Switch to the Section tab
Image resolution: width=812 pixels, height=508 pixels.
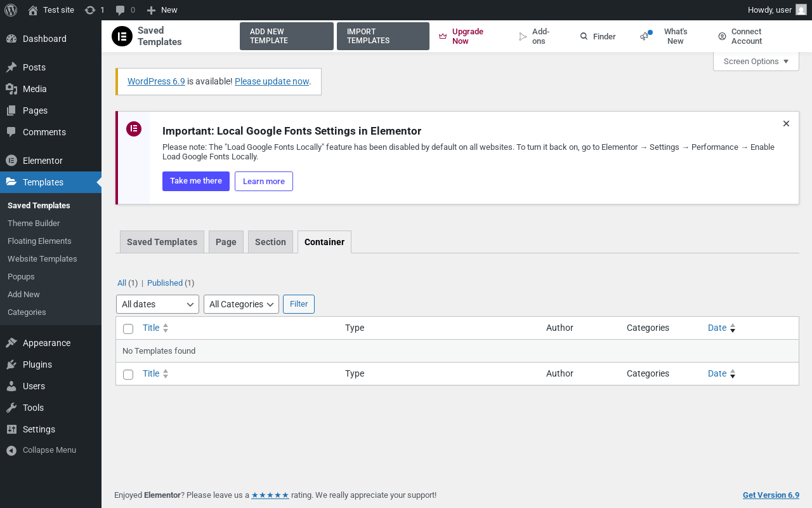click(x=270, y=242)
